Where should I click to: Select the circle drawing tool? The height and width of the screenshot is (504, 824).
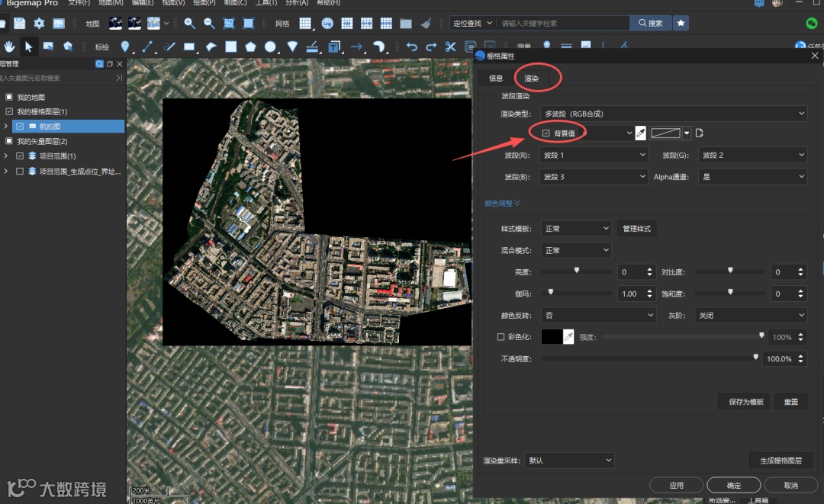(270, 47)
